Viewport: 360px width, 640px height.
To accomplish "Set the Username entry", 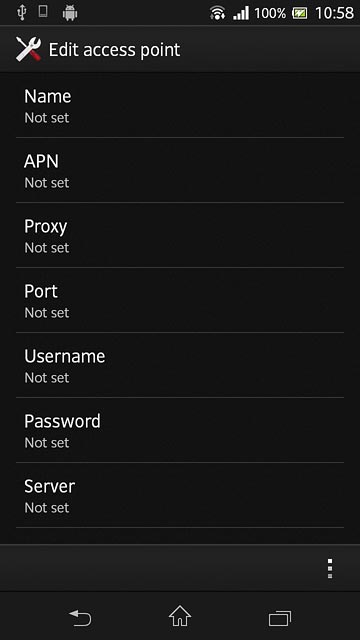I will point(180,365).
